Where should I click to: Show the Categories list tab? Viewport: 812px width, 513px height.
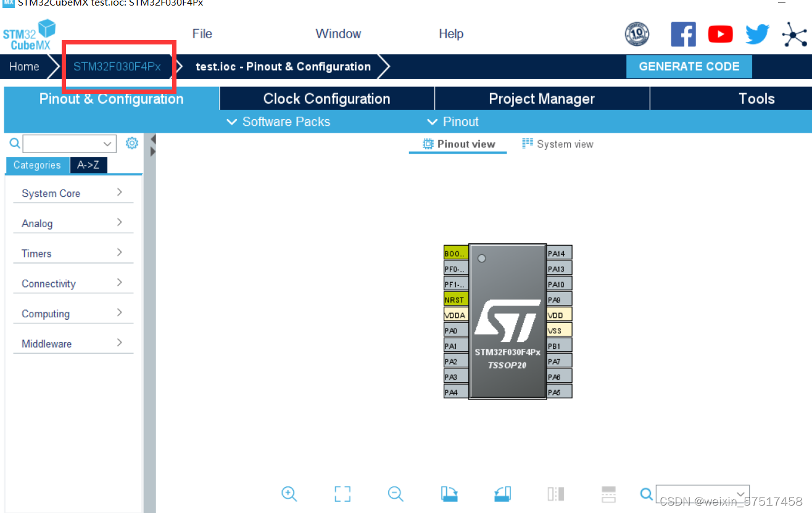[37, 165]
